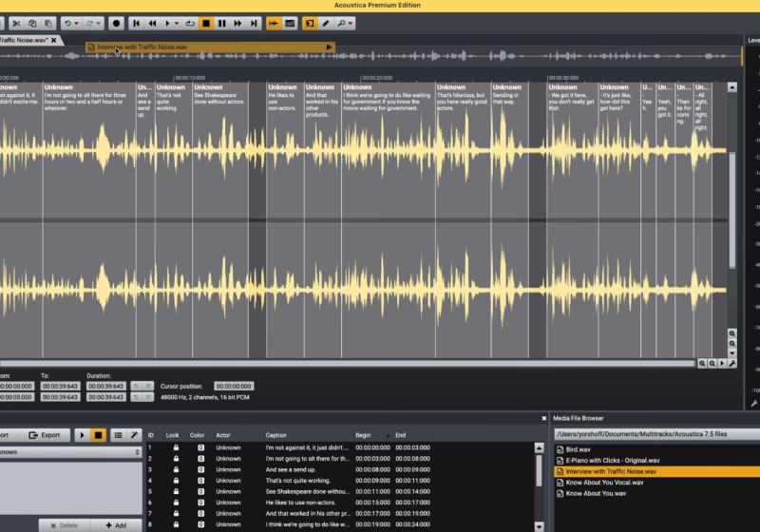Click the magic wand transcribe icon
This screenshot has height=532, width=760.
(134, 435)
